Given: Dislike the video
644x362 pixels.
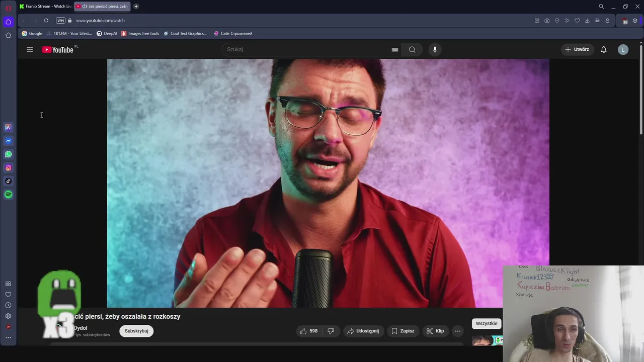Looking at the screenshot, I should tap(331, 331).
